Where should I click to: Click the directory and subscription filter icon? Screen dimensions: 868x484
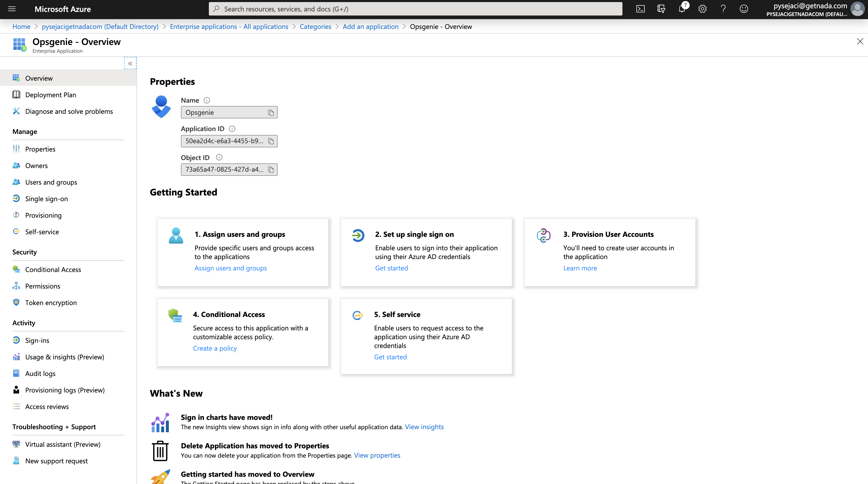(x=661, y=9)
